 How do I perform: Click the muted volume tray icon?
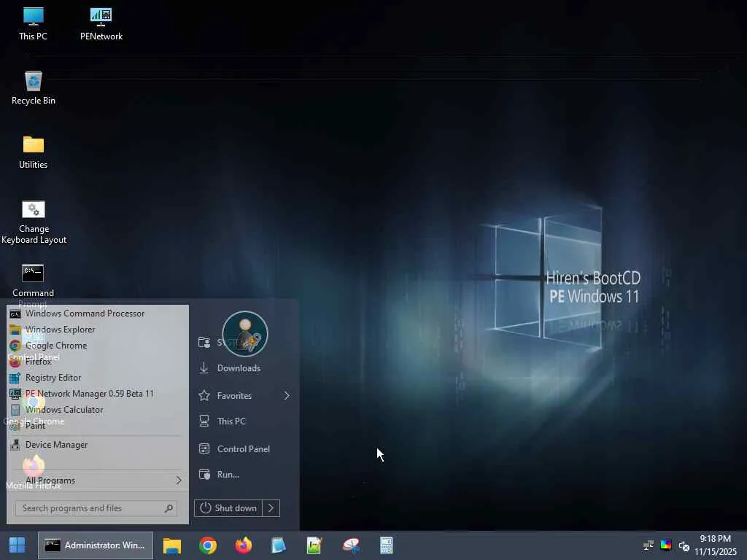(684, 545)
